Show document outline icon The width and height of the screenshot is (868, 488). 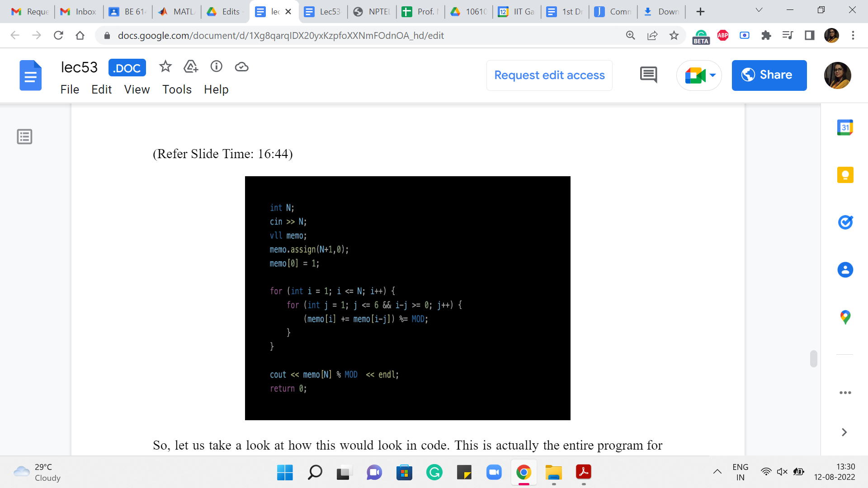24,136
